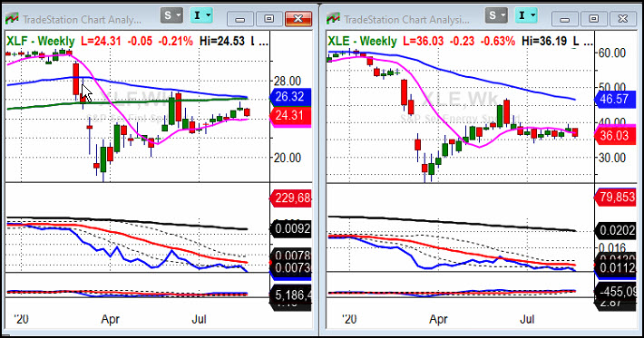The image size is (644, 338).
Task: Restore the XLF chart window
Action: click(268, 19)
